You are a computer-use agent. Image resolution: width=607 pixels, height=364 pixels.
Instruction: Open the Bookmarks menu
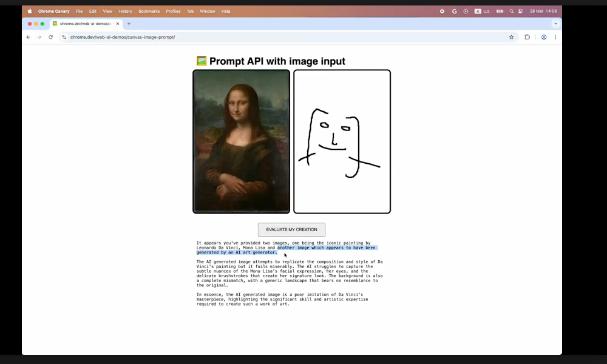click(149, 11)
